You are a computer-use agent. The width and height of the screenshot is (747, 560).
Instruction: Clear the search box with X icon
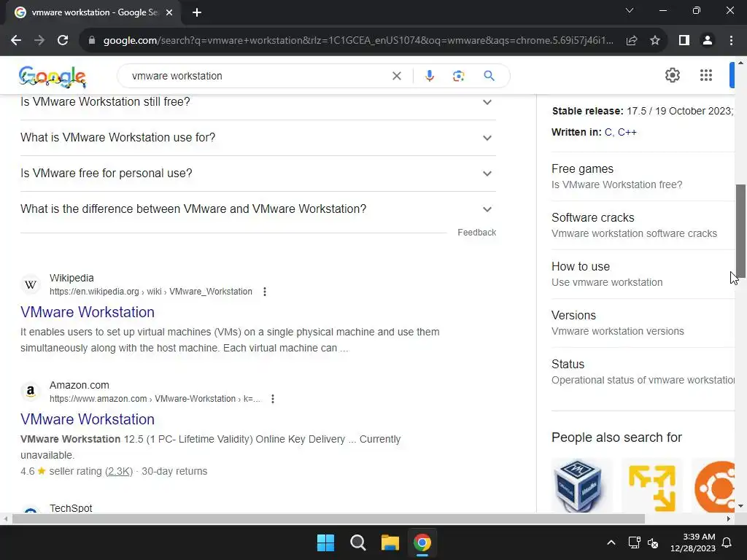click(x=396, y=76)
